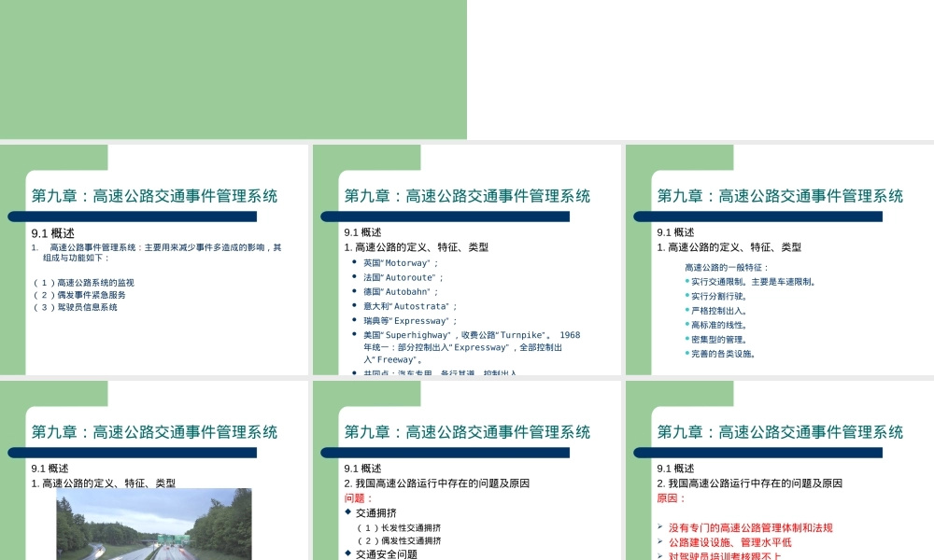934x560 pixels.
Task: Click the bullet 交通安全问题
Action: tap(387, 554)
